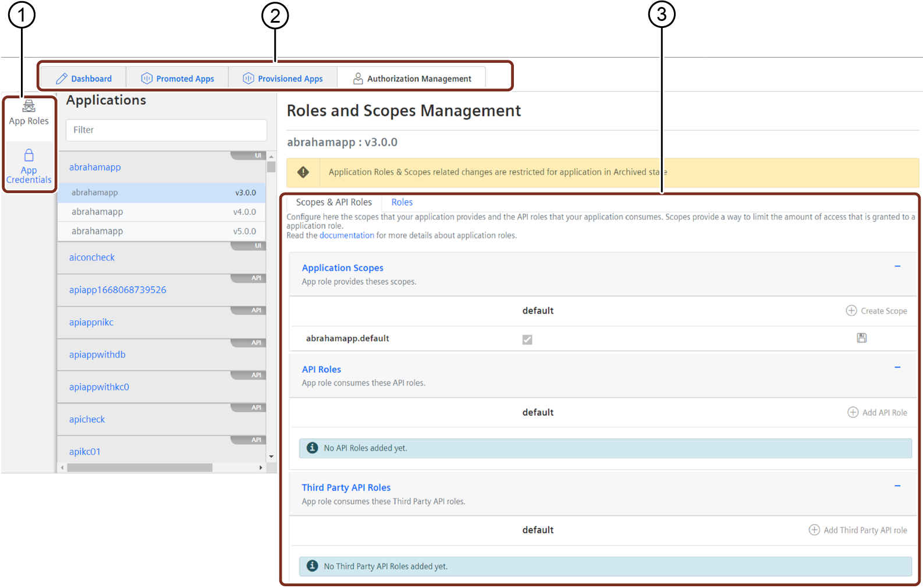Open the apiappnikc application
This screenshot has width=923, height=588.
click(162, 322)
